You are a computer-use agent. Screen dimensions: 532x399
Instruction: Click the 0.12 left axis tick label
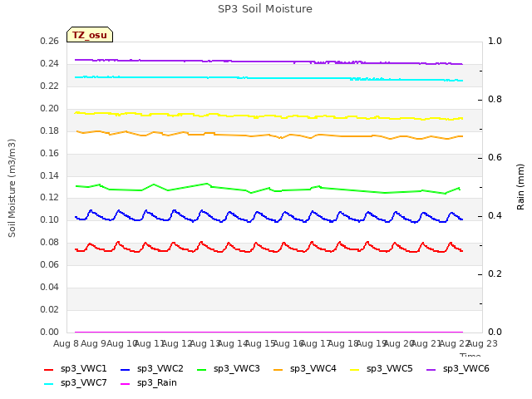(x=49, y=197)
